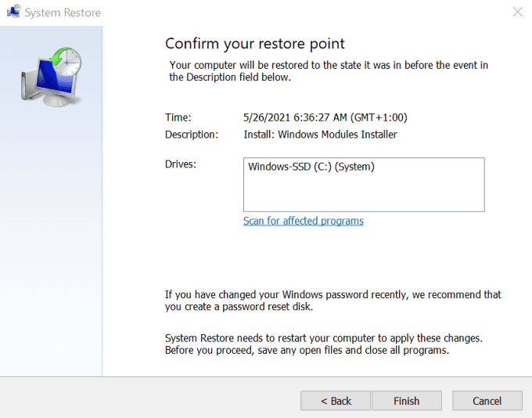Click the Install: Windows Modules Installer description
Screen dimensions: 532x418
pos(320,135)
